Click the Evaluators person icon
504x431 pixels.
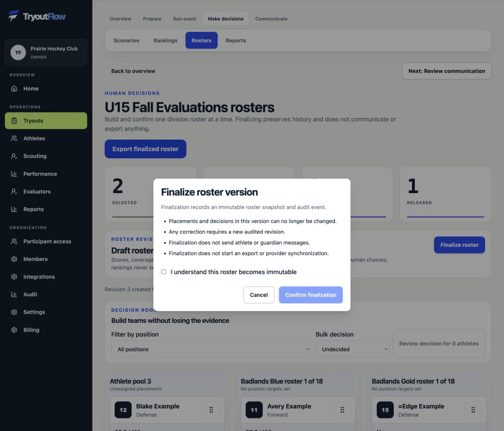[14, 192]
